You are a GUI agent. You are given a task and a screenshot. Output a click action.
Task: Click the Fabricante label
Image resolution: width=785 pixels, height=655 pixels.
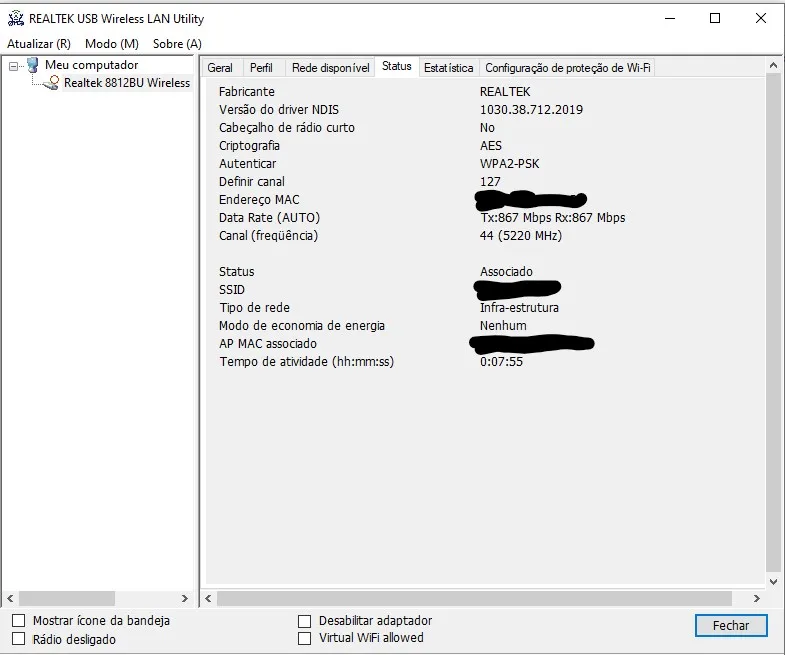click(247, 92)
